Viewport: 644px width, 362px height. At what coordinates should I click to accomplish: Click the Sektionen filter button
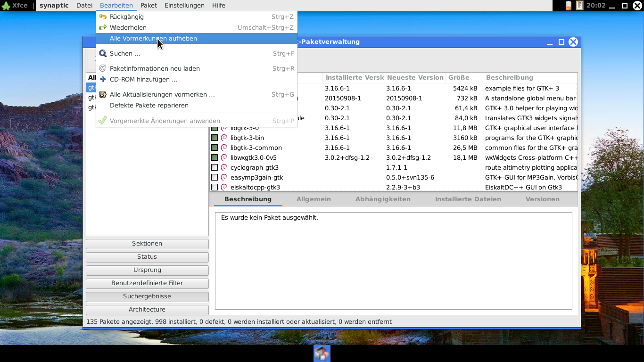pos(147,244)
